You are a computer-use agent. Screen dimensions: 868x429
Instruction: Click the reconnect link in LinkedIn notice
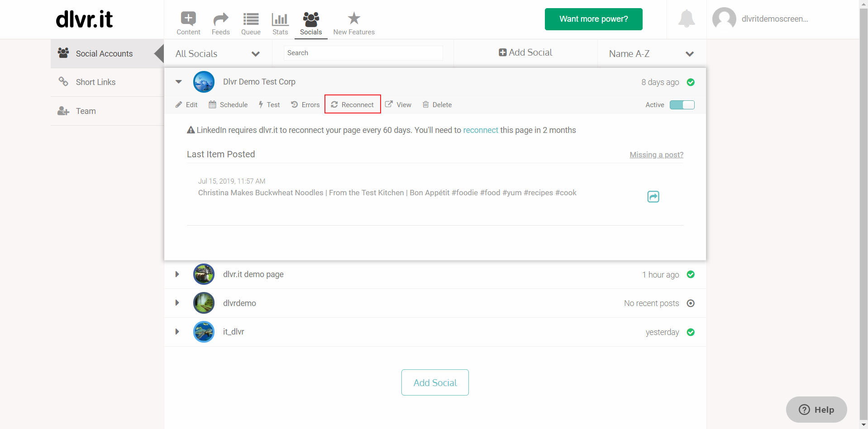pos(481,130)
